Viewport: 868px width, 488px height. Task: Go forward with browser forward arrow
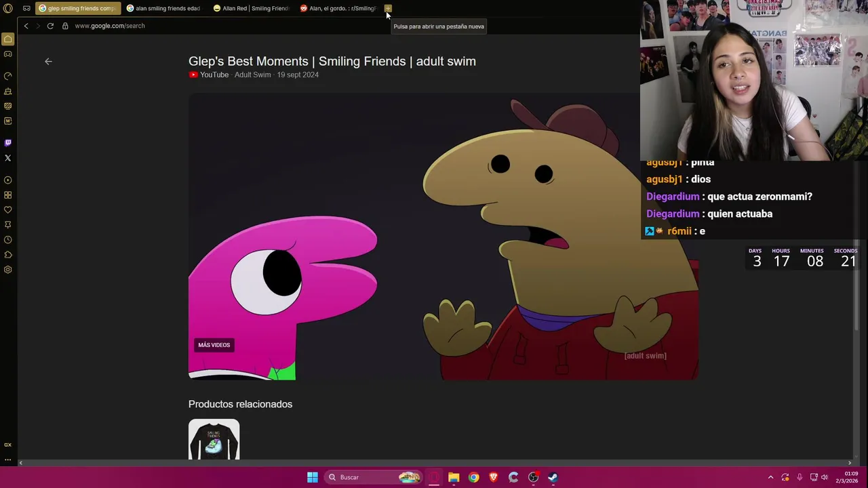[x=38, y=26]
